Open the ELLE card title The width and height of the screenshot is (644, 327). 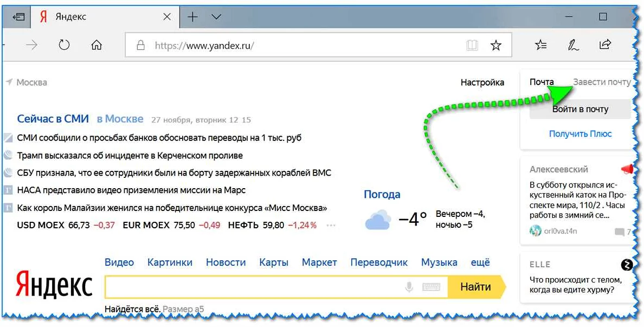pos(540,264)
